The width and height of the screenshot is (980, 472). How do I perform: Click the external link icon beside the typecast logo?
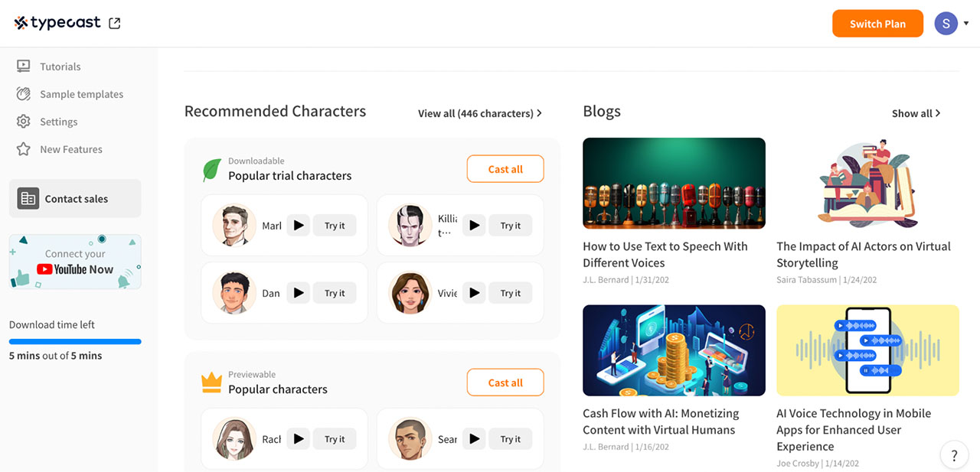115,23
